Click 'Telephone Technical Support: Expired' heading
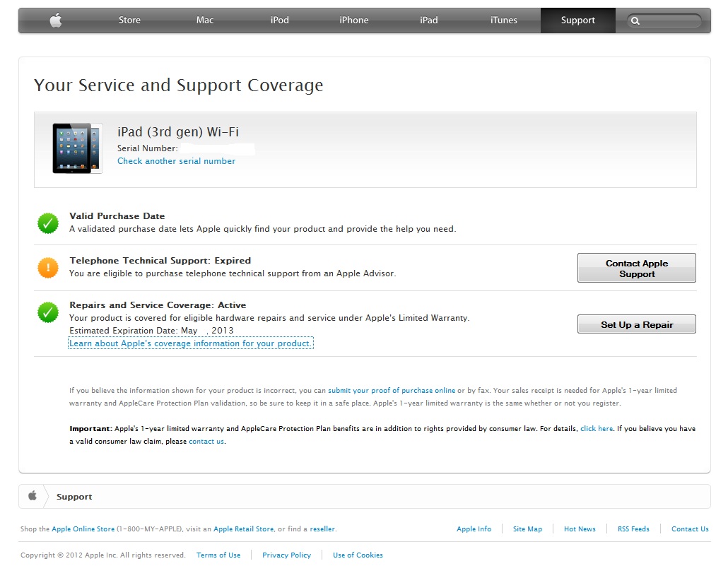The image size is (728, 578). 160,261
